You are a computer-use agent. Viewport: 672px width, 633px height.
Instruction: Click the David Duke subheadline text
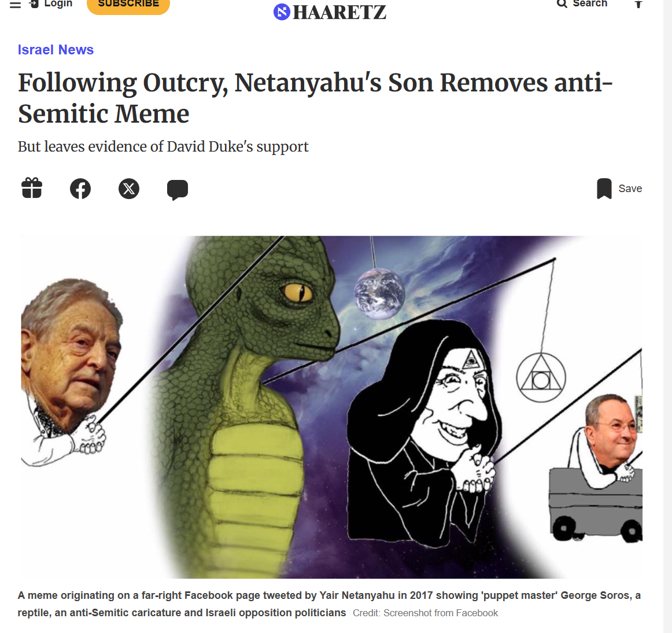[x=163, y=146]
